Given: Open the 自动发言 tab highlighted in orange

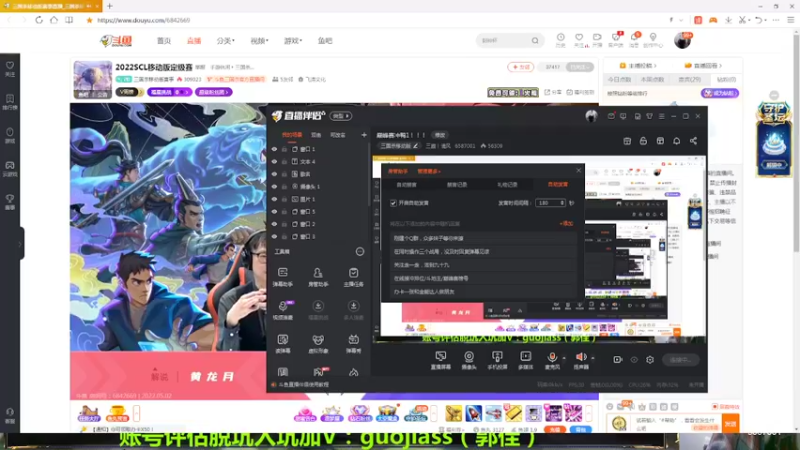Looking at the screenshot, I should coord(557,185).
